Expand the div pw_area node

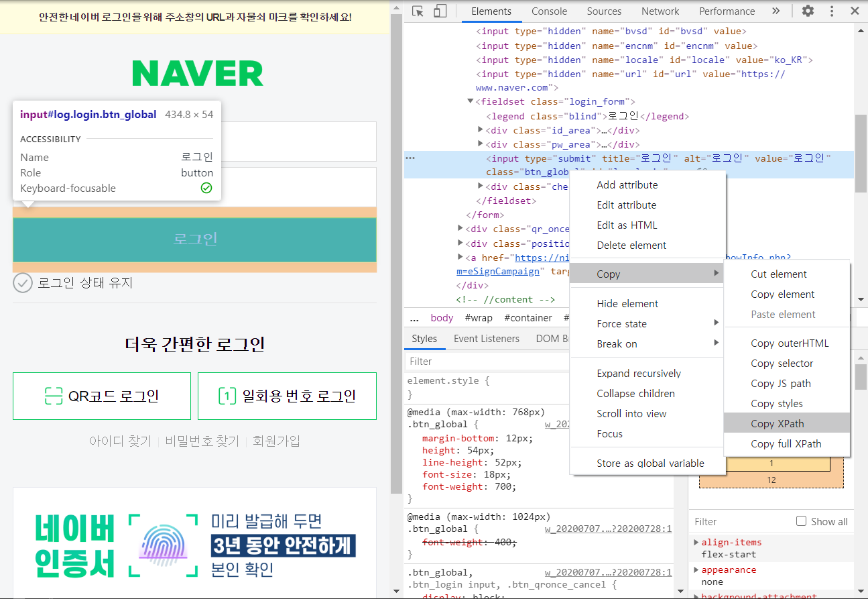[480, 144]
